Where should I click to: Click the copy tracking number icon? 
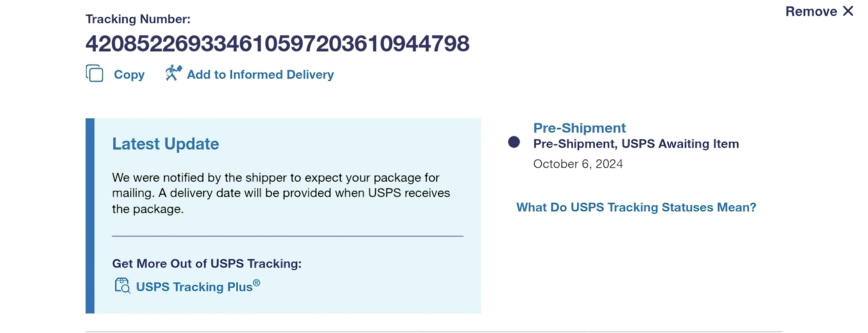[94, 73]
